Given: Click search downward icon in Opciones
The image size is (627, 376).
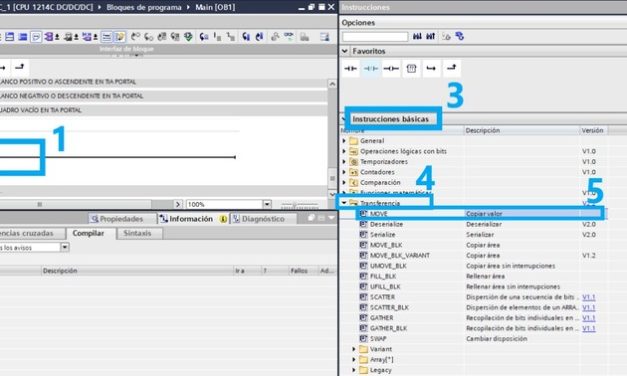Looking at the screenshot, I should pos(417,36).
